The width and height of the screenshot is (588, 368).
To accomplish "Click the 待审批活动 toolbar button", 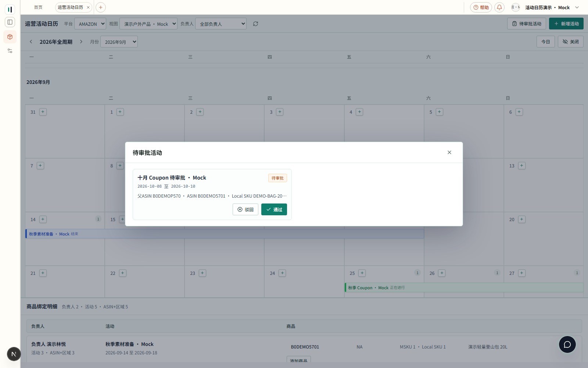I will pyautogui.click(x=526, y=24).
